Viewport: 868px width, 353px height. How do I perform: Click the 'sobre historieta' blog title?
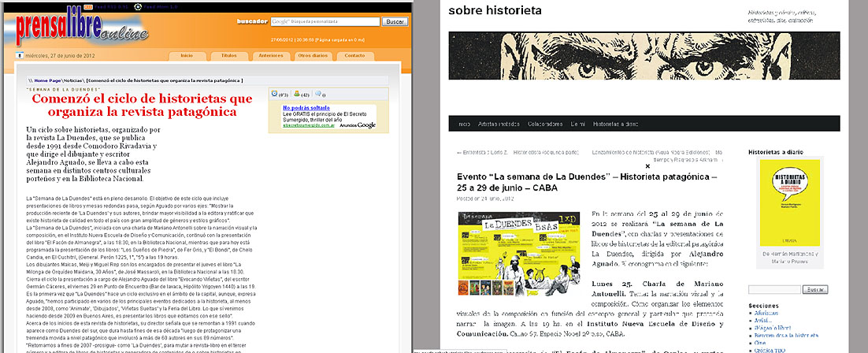495,10
